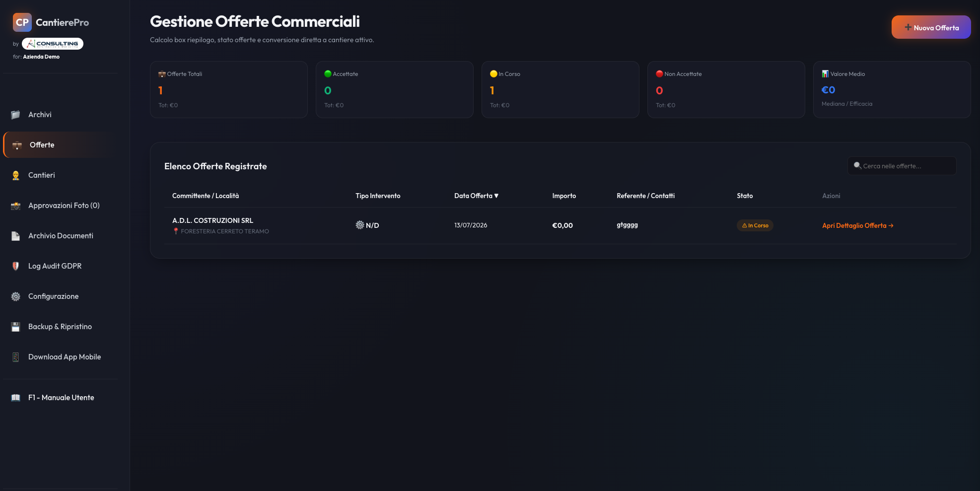
Task: Click the warning icon in the In Corso badge
Action: click(744, 225)
